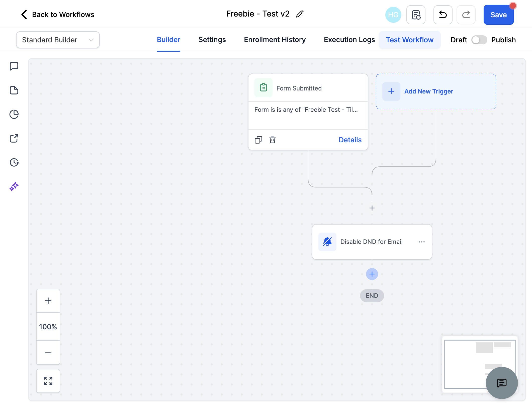The image size is (532, 407).
Task: Open the sticky note icon in sidebar
Action: pyautogui.click(x=14, y=90)
